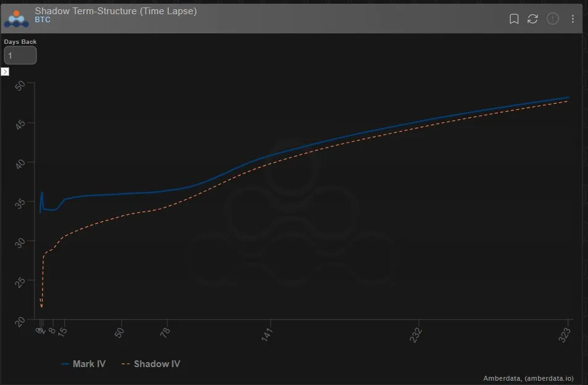Screen dimensions: 588x385
Task: Expand the sidebar arrow toggle
Action: [5, 72]
